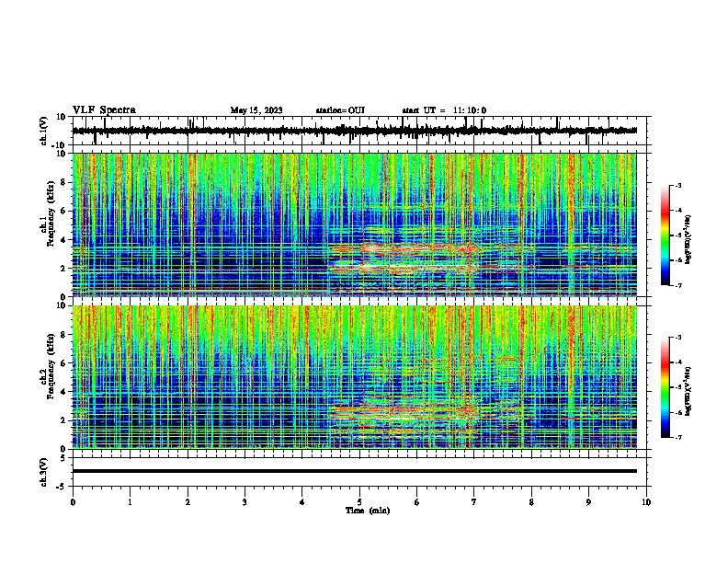Click the "5" tick on the ch.3 voltage axis
This screenshot has height=563, width=728.
63,458
